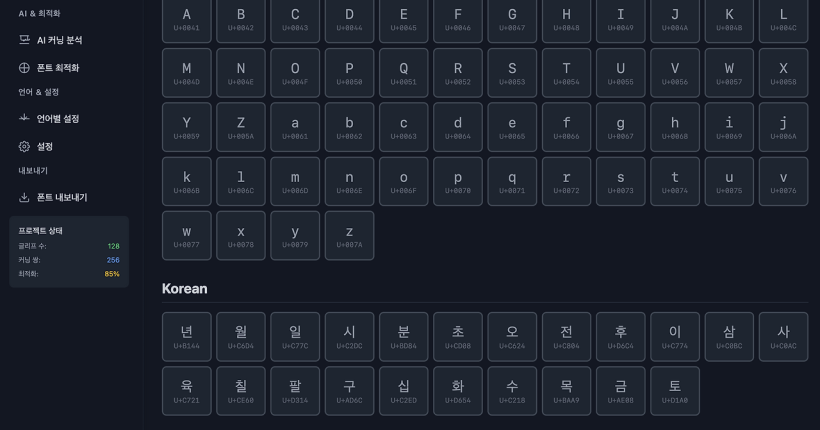Click the 프로젝트 상태 status card

pos(69,251)
